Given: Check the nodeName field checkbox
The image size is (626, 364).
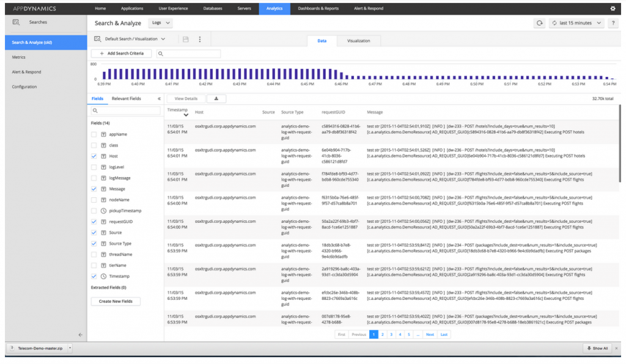Looking at the screenshot, I should 94,200.
